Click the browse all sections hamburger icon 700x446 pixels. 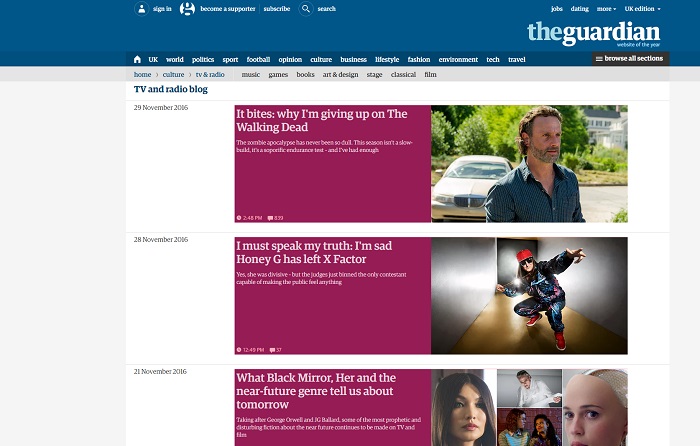(599, 59)
